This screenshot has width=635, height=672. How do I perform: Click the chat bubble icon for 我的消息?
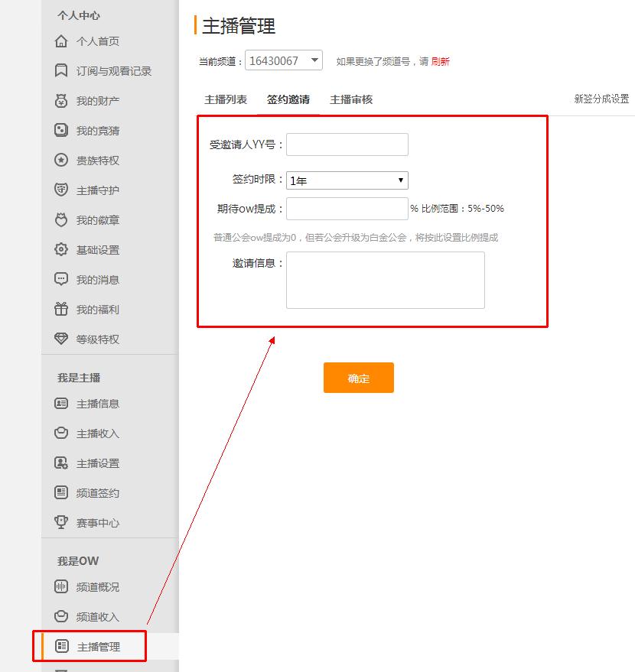click(x=61, y=280)
